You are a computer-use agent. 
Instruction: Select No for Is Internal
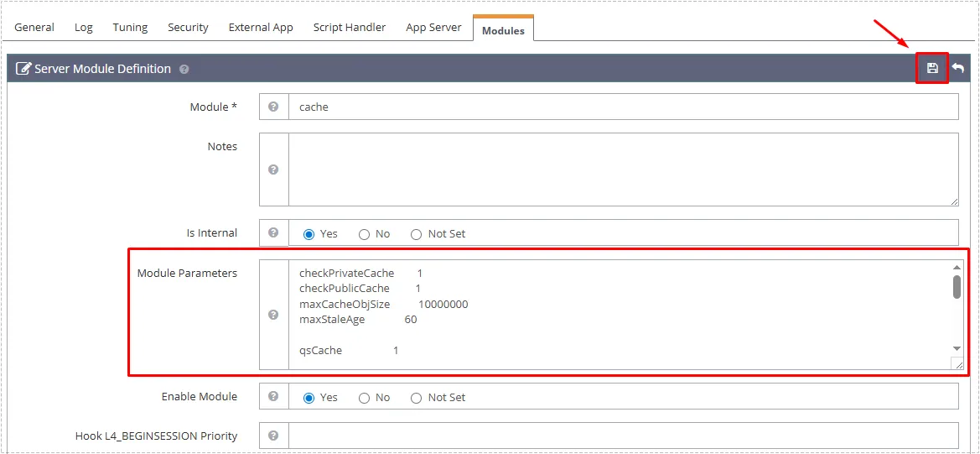point(365,234)
